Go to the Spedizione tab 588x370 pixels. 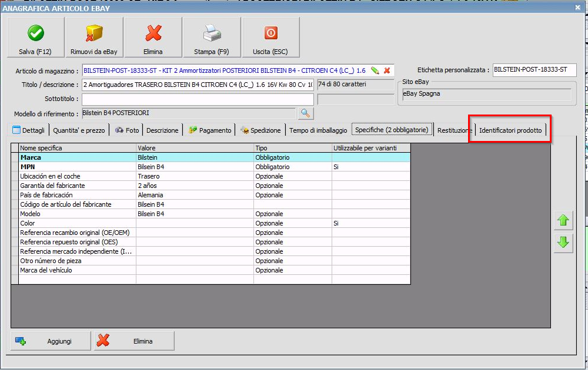(260, 130)
